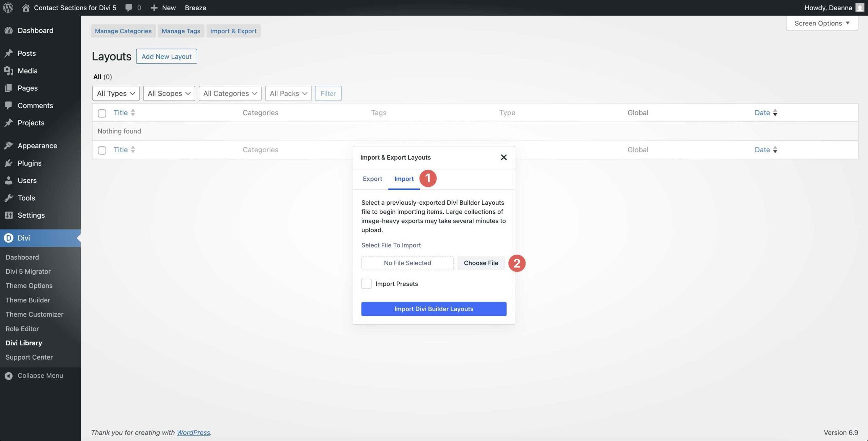Click Choose File to select an import file

[x=481, y=263]
